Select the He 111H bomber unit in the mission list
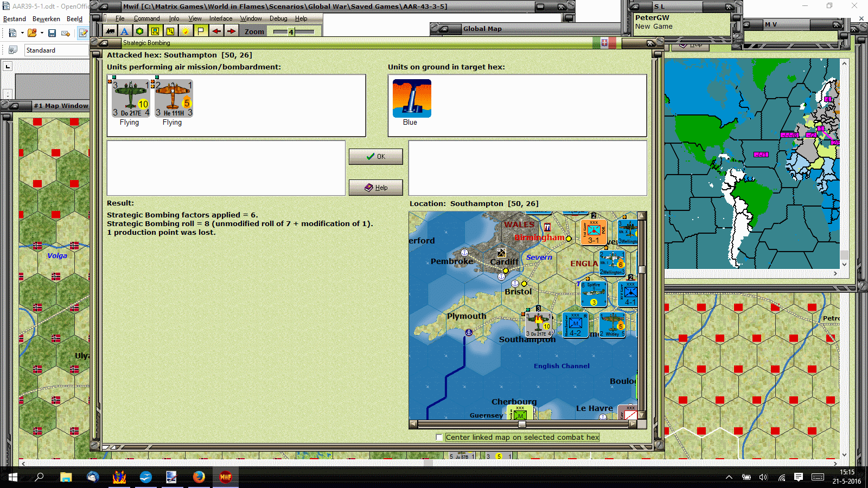This screenshot has width=868, height=488. point(174,99)
